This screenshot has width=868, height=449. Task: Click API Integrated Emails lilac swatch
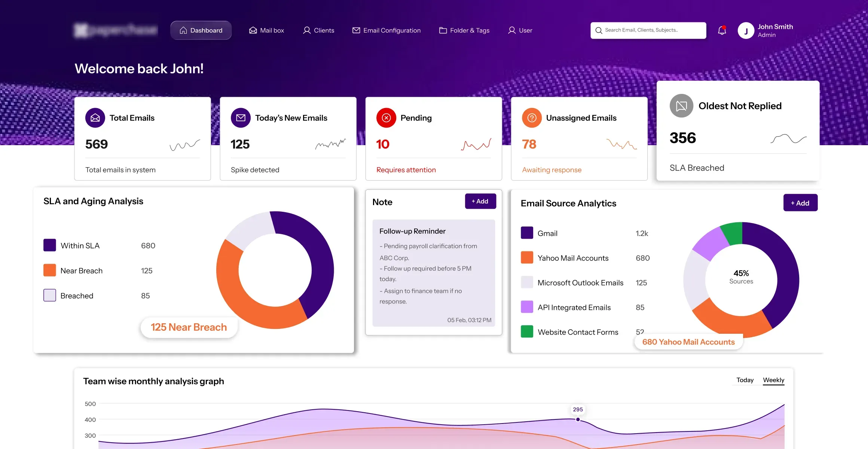(527, 307)
